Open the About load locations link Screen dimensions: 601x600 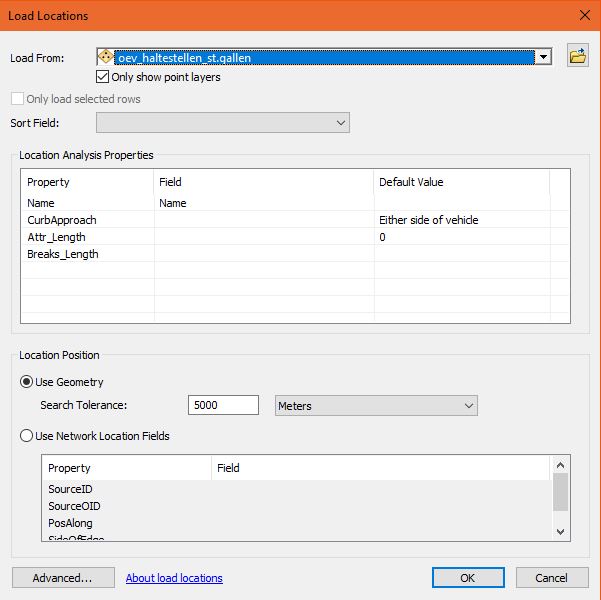(174, 578)
